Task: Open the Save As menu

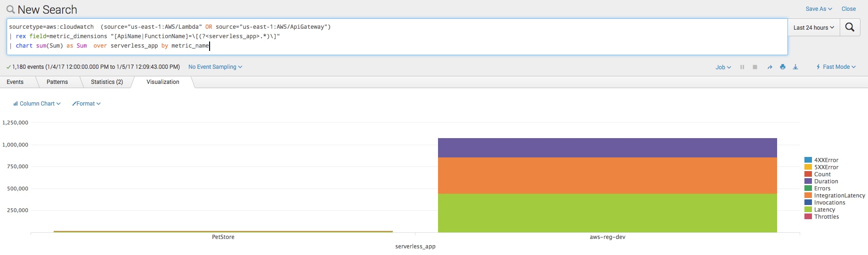Action: 819,9
